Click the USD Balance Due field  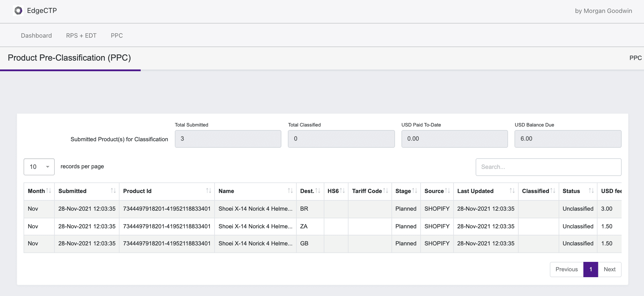coord(568,139)
